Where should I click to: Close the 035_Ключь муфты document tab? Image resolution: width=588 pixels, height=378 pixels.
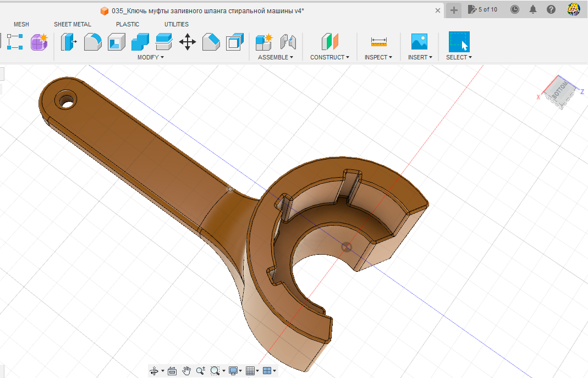[438, 10]
